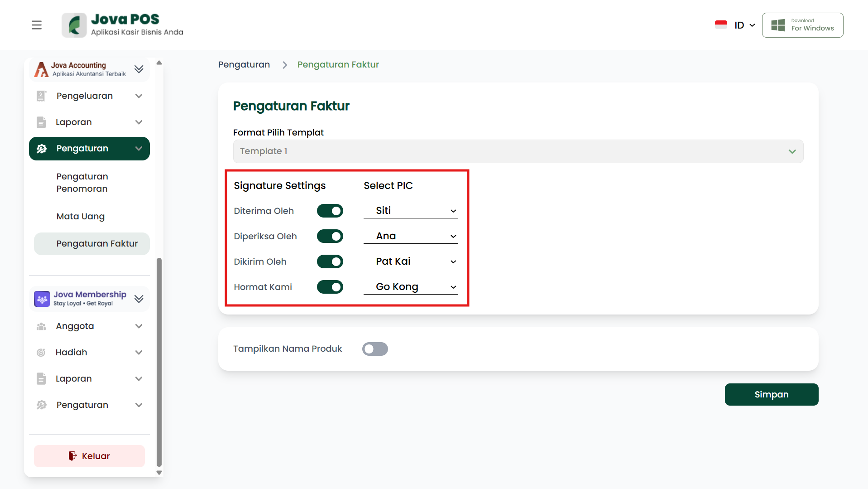This screenshot has width=868, height=489.
Task: Click the Windows logo download icon
Action: click(778, 25)
